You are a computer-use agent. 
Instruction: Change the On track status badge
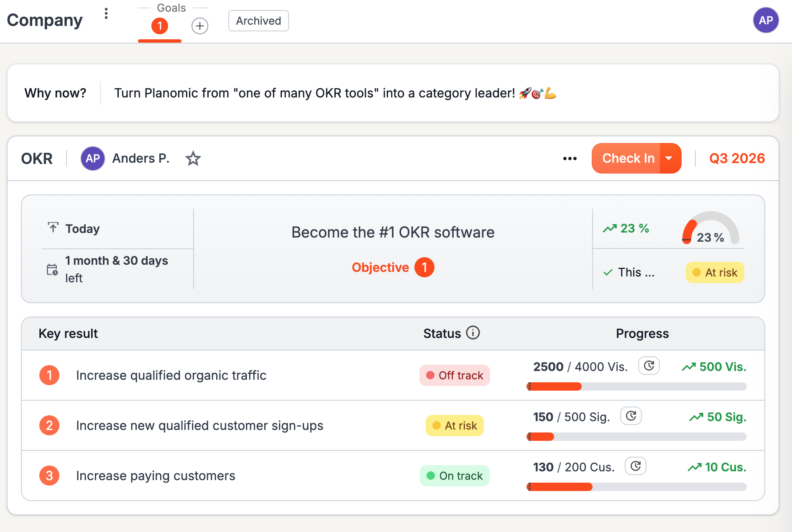455,476
